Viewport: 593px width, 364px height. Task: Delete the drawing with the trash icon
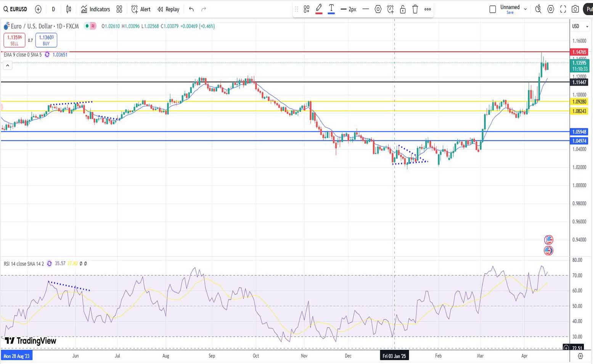coord(415,9)
